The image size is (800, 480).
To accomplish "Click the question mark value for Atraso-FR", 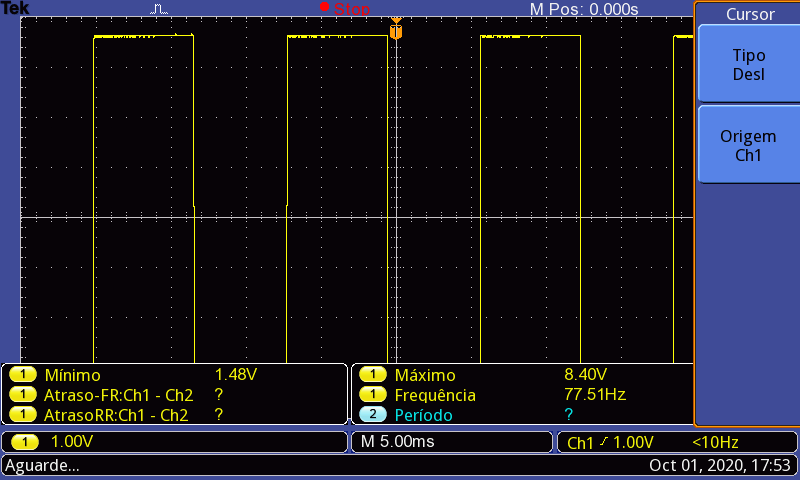I will [x=219, y=394].
